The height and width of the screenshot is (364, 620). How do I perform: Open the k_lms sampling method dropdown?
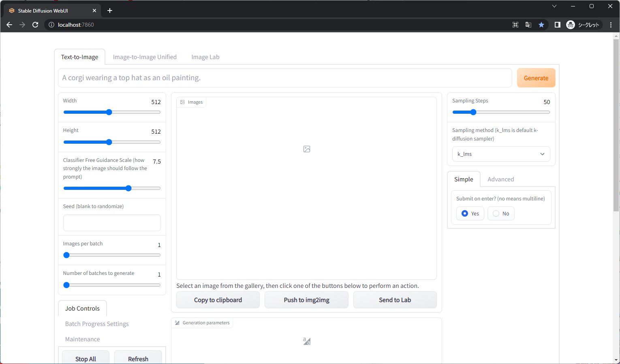coord(501,154)
